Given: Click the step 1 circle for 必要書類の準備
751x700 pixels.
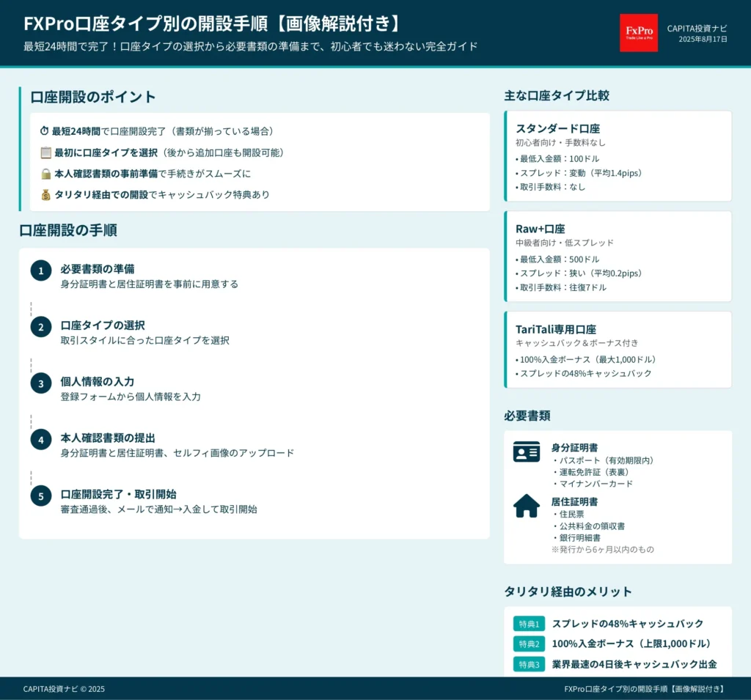Looking at the screenshot, I should [41, 270].
